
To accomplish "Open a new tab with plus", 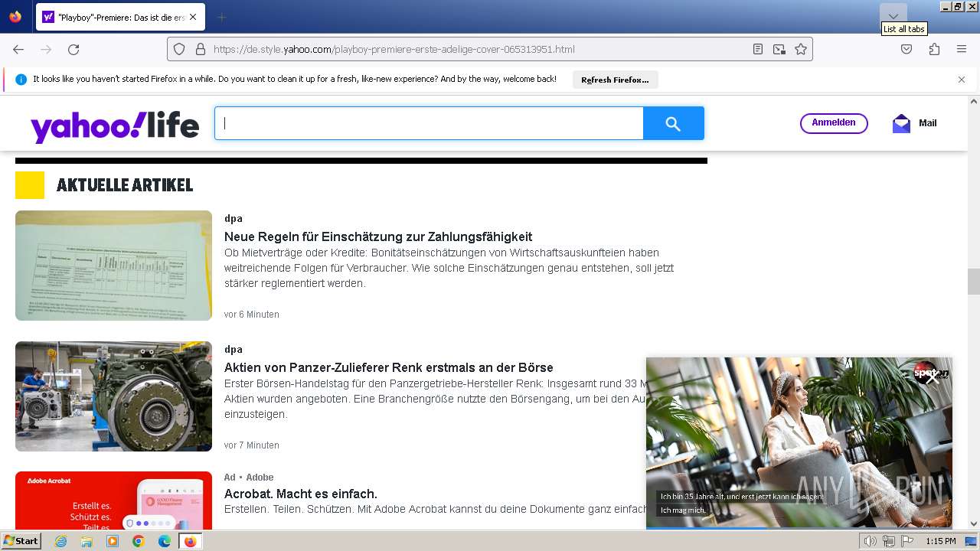I will [x=221, y=17].
